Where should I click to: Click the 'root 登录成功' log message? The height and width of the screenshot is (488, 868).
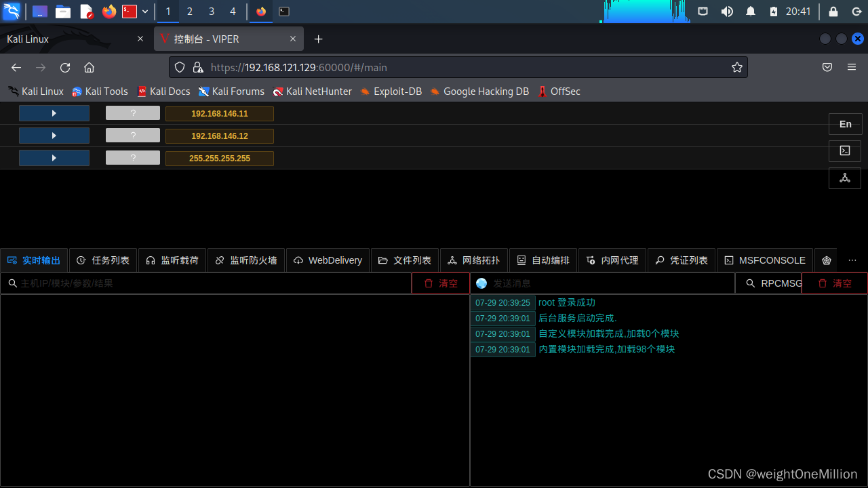point(567,303)
